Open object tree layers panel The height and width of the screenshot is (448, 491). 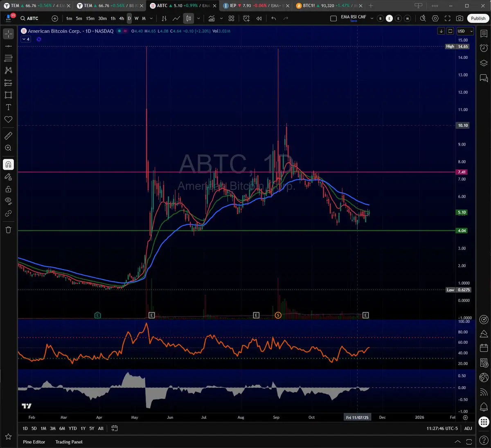pyautogui.click(x=484, y=63)
